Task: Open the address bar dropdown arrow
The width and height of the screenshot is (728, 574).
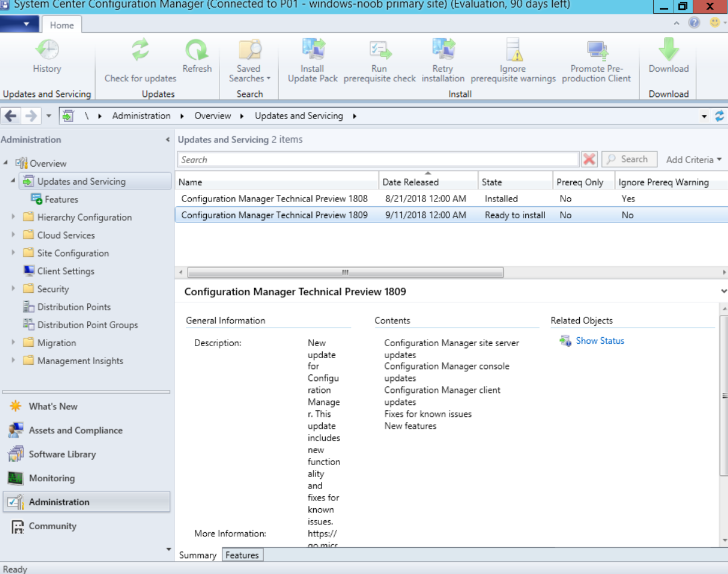Action: (705, 117)
